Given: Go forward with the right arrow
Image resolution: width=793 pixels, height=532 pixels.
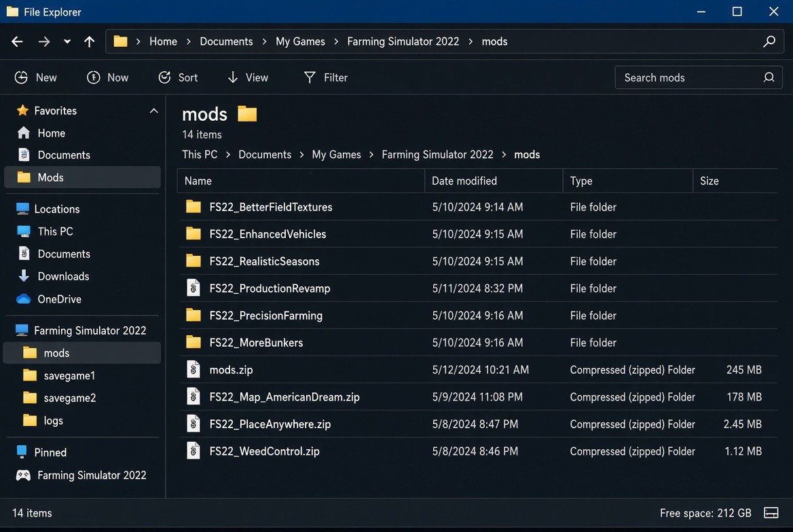Looking at the screenshot, I should click(x=44, y=41).
